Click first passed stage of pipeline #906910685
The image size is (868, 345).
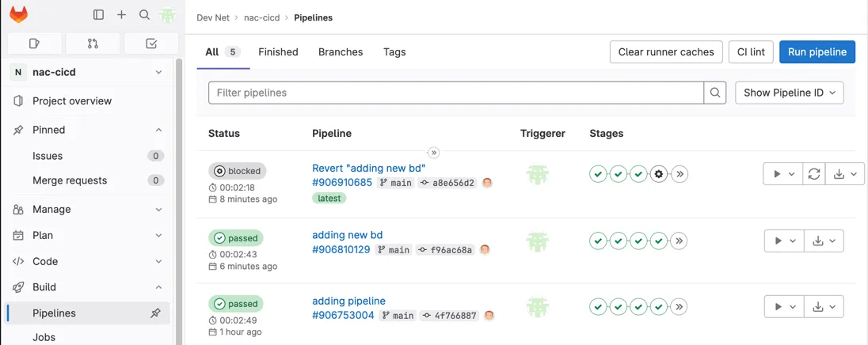click(x=598, y=174)
